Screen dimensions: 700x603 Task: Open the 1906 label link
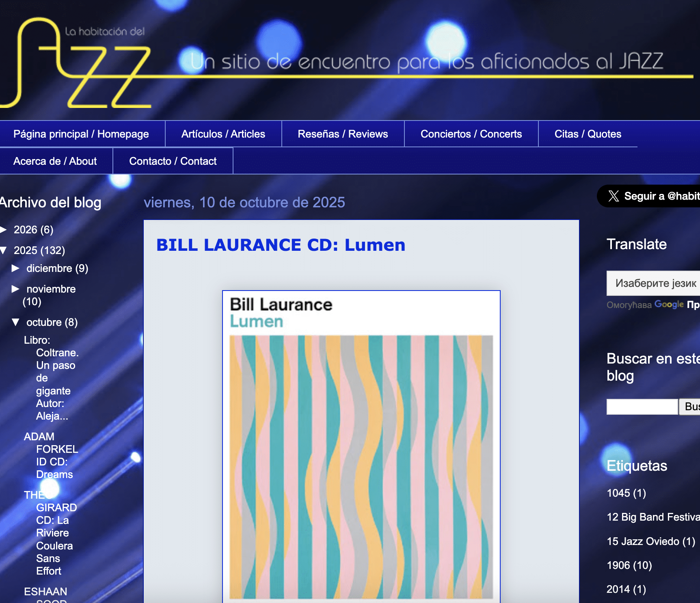click(629, 565)
